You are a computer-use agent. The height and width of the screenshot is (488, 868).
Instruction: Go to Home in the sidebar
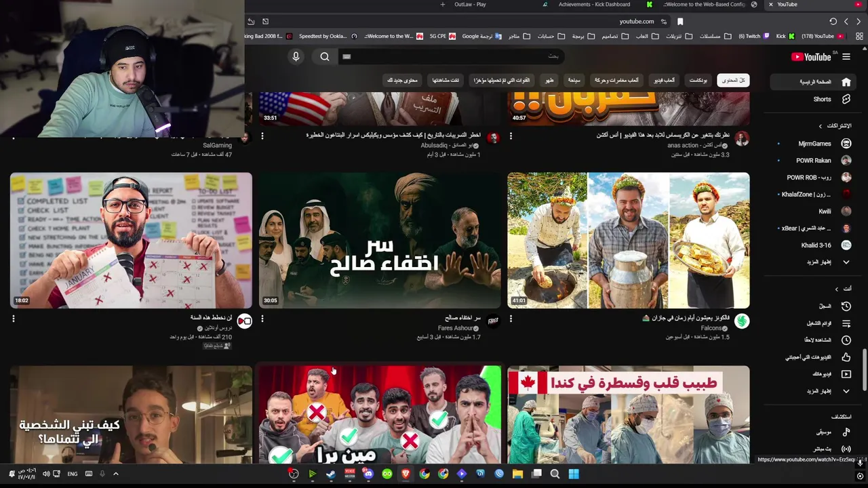coord(814,82)
